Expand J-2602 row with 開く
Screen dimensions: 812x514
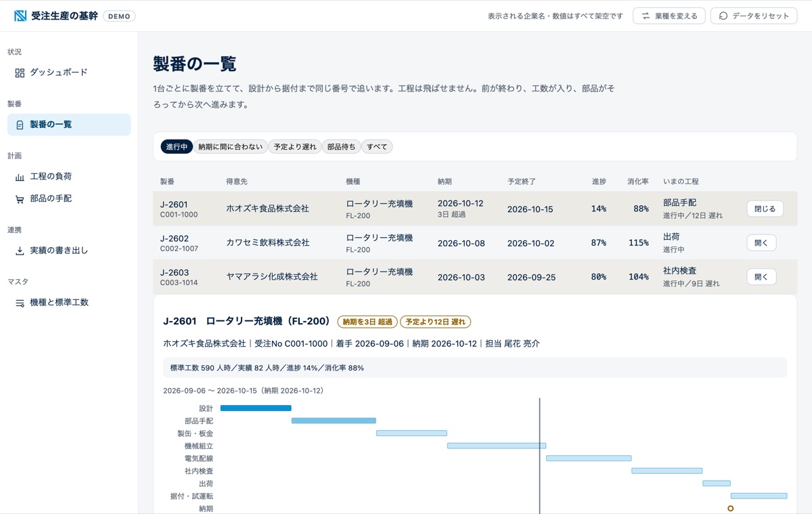(761, 242)
